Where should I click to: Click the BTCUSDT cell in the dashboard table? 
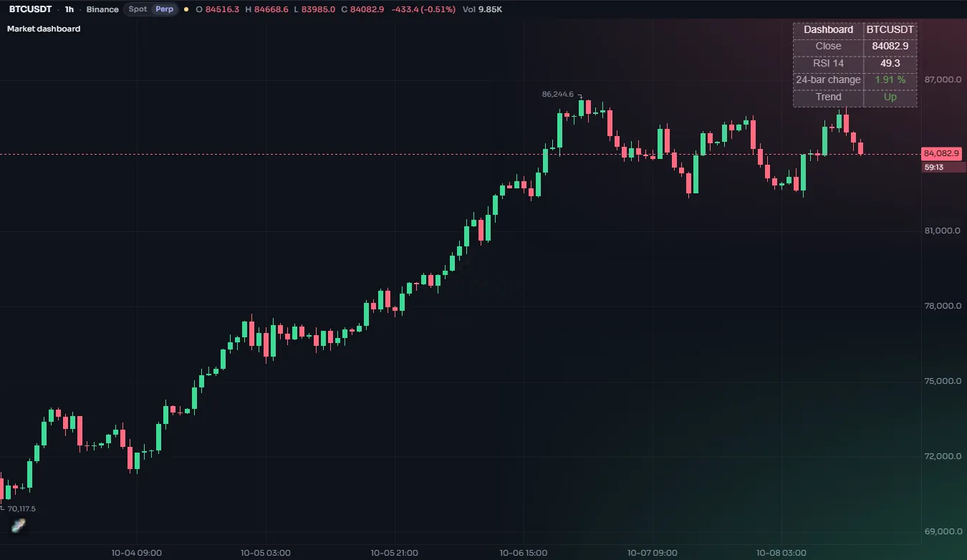coord(890,29)
